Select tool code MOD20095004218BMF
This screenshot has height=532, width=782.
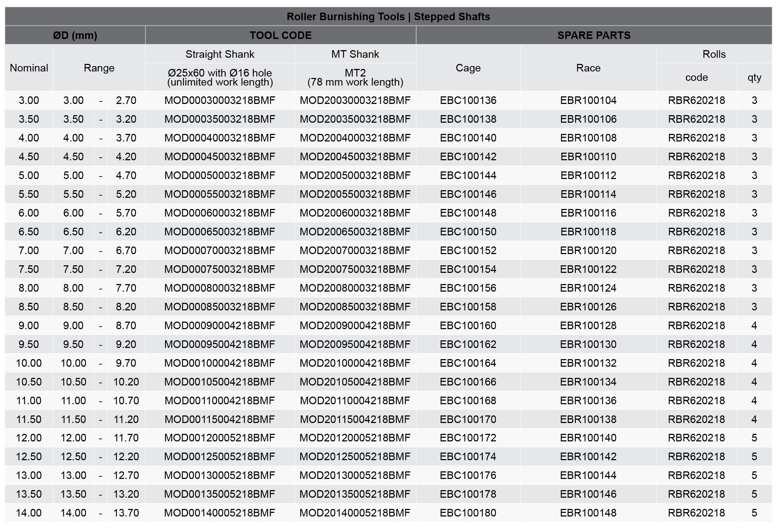355,344
